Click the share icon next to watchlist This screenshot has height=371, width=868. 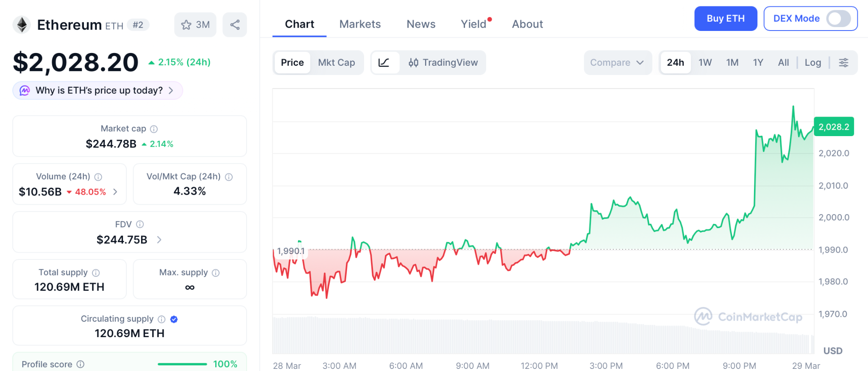click(235, 25)
